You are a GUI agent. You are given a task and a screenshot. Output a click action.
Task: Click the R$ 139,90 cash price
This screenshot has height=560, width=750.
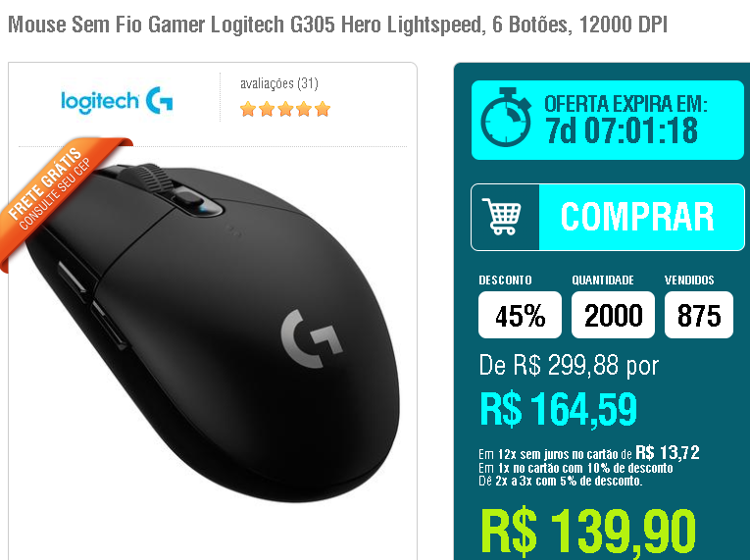[588, 533]
